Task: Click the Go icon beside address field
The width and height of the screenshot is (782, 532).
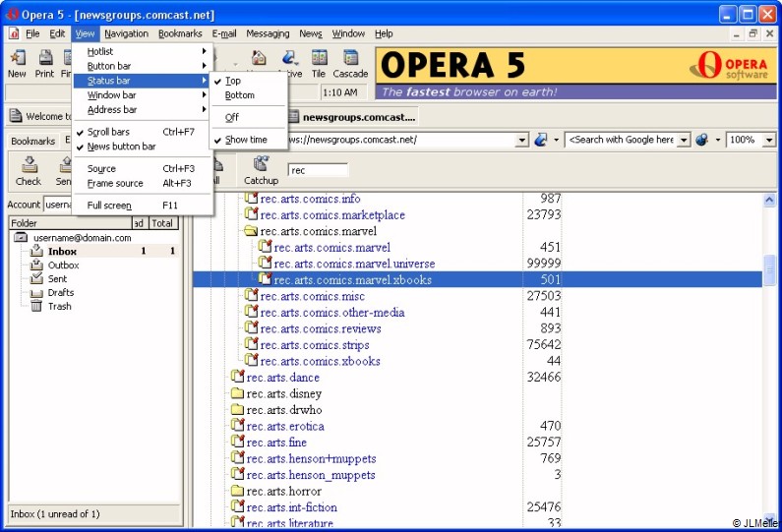Action: [541, 140]
